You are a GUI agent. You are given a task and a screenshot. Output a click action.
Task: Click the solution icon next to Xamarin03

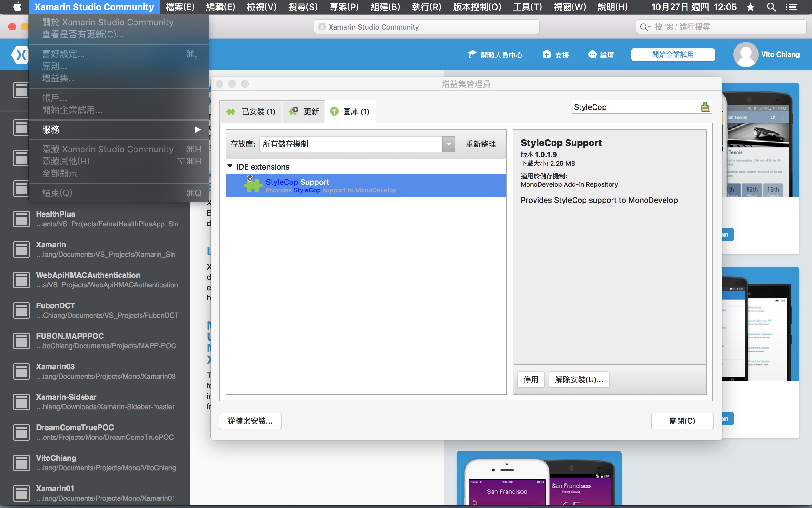tap(22, 371)
